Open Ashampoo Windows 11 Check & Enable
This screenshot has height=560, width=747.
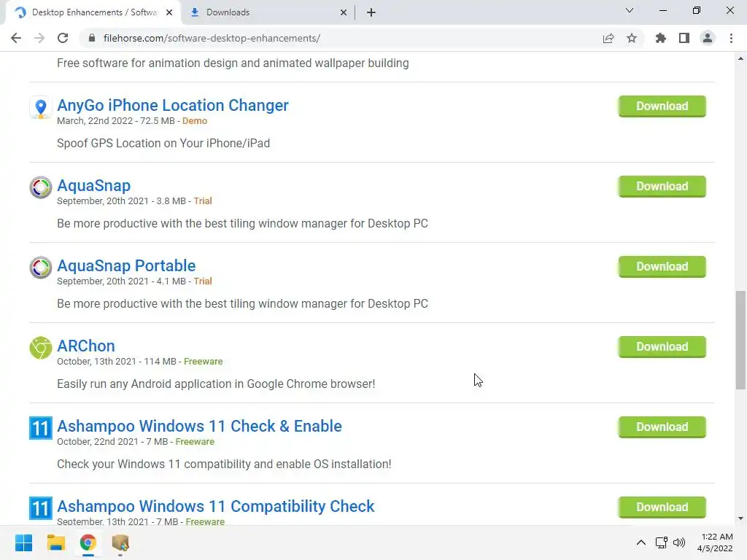coord(199,426)
